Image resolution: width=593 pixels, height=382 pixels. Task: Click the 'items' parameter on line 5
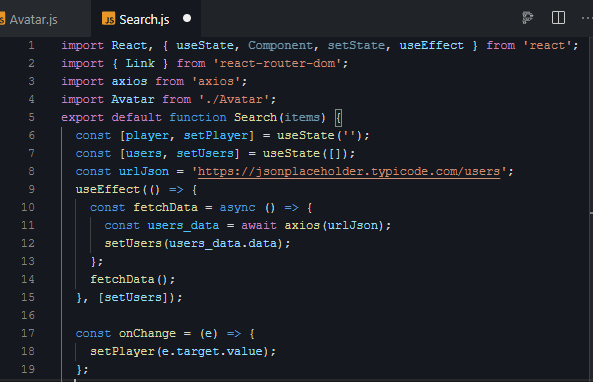302,117
